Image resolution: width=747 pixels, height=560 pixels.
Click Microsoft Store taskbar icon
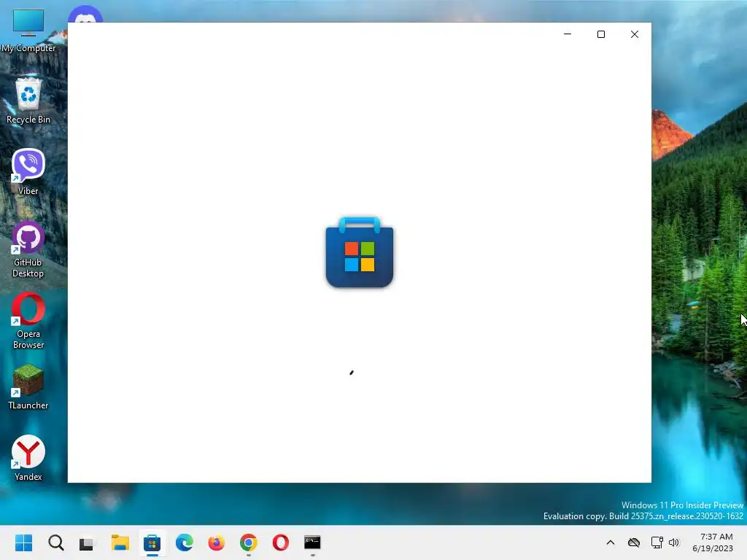(x=152, y=542)
